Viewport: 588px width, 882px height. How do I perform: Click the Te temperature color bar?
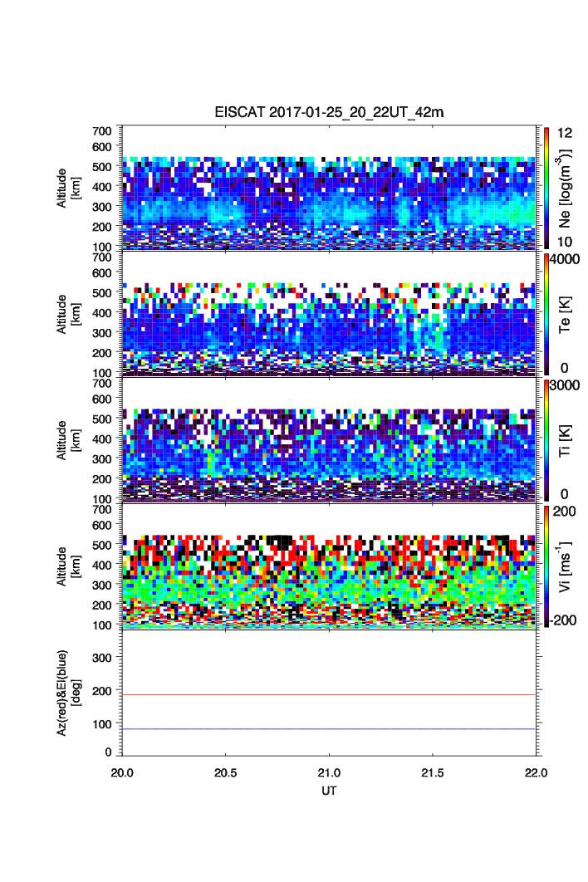(546, 313)
